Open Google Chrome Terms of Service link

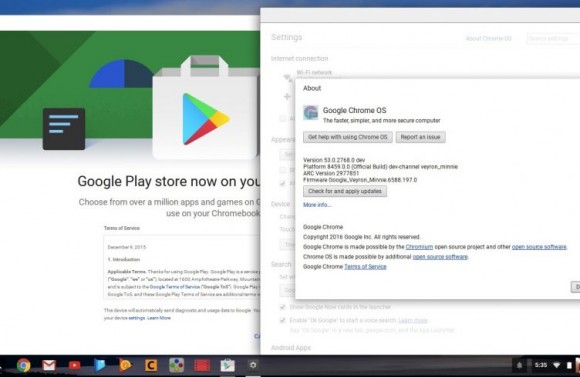pos(365,267)
